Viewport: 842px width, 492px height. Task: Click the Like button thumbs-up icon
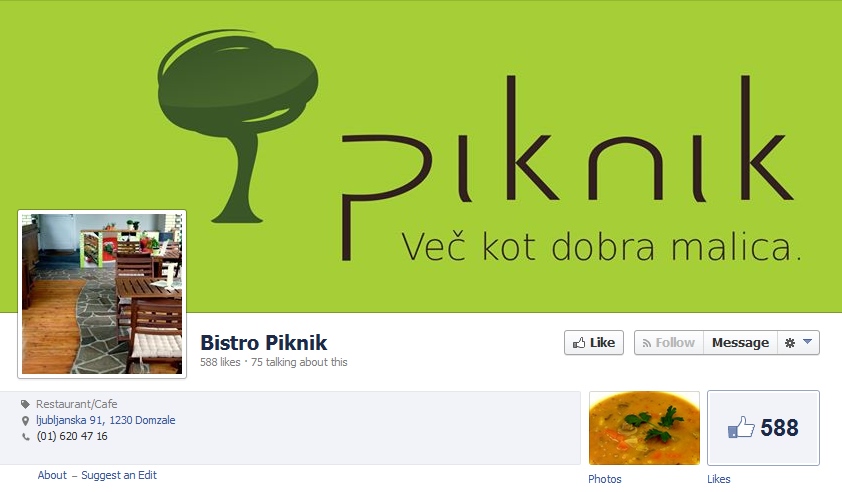(x=578, y=343)
